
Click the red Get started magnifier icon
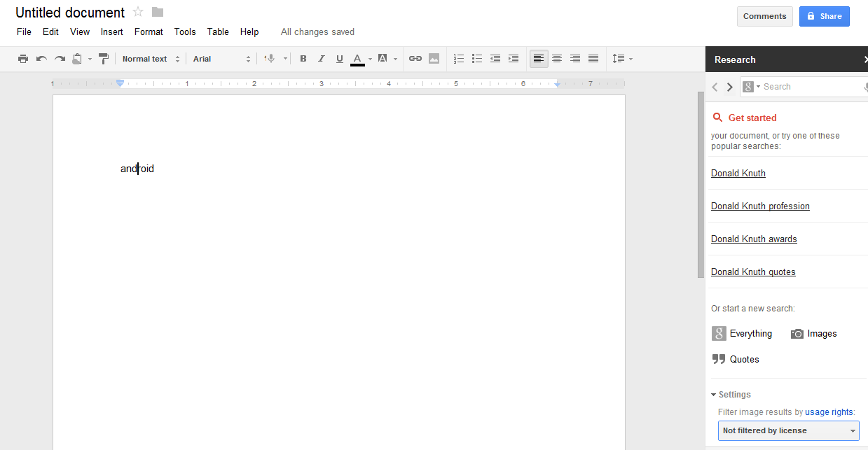pyautogui.click(x=717, y=118)
